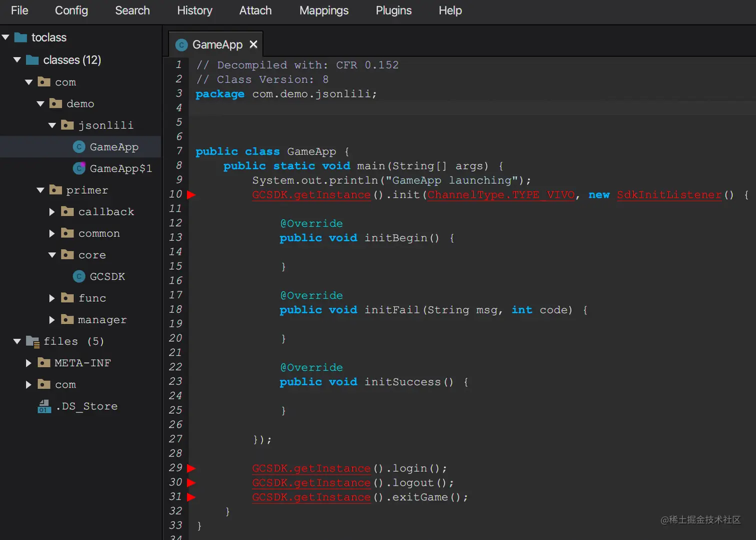Click the .DS_Store binary file icon

click(44, 406)
